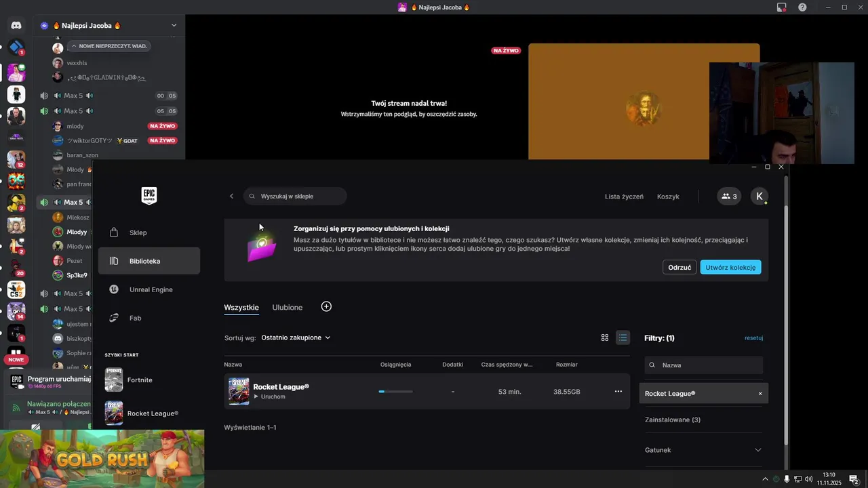Click the Gold Rush advertisement banner
The image size is (868, 488).
click(102, 459)
